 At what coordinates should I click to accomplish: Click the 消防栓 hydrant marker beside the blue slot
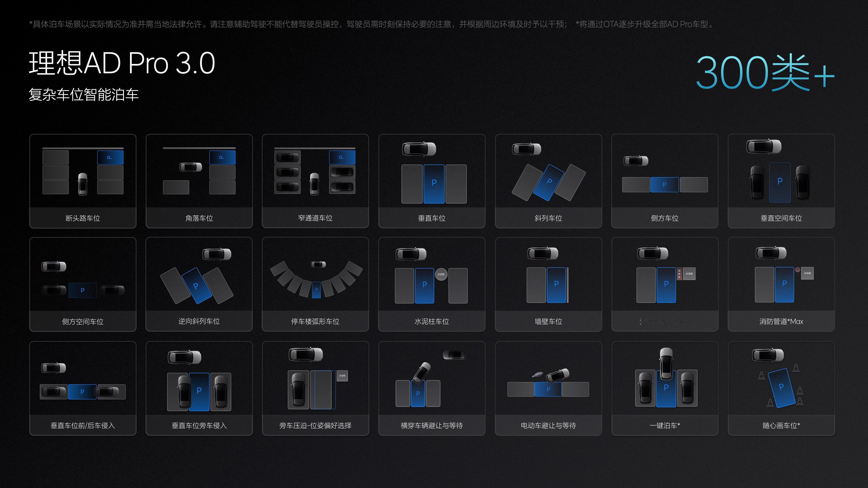[x=679, y=274]
